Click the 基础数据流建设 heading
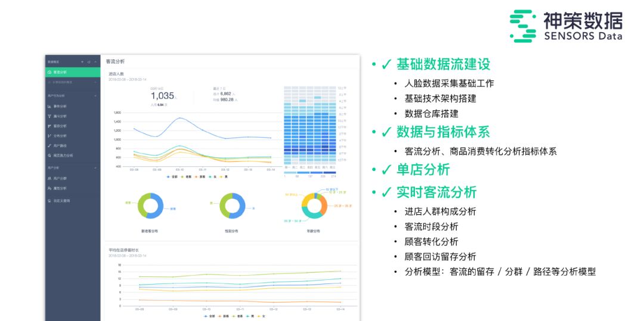Screen dimensions: 644x321 pyautogui.click(x=443, y=64)
